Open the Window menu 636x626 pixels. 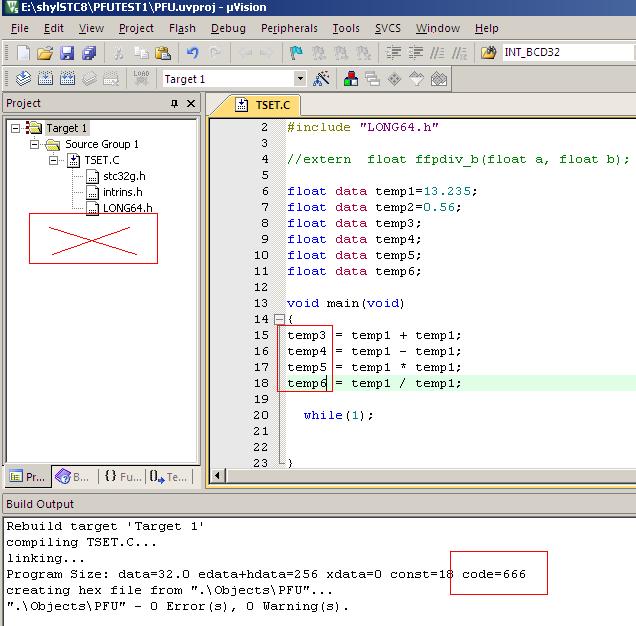tap(438, 28)
